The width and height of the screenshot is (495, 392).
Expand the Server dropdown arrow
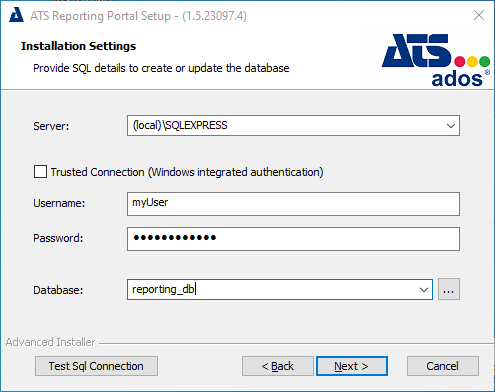(451, 126)
